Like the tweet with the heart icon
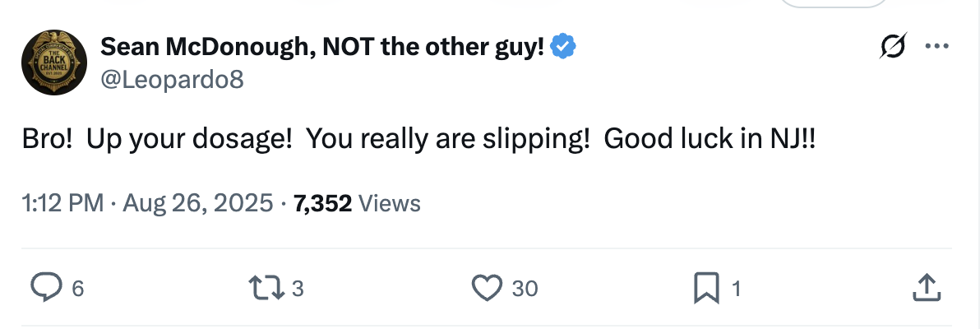Screen dimensions: 980x329 click(487, 288)
